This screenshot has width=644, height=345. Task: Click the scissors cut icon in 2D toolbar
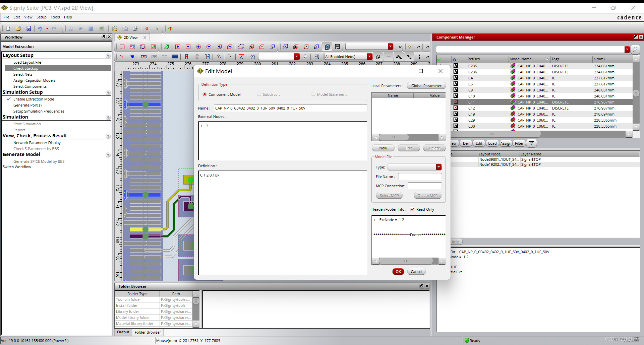pos(241,57)
